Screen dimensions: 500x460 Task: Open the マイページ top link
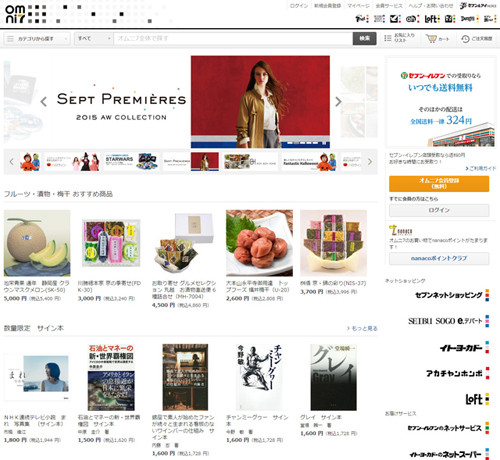358,6
